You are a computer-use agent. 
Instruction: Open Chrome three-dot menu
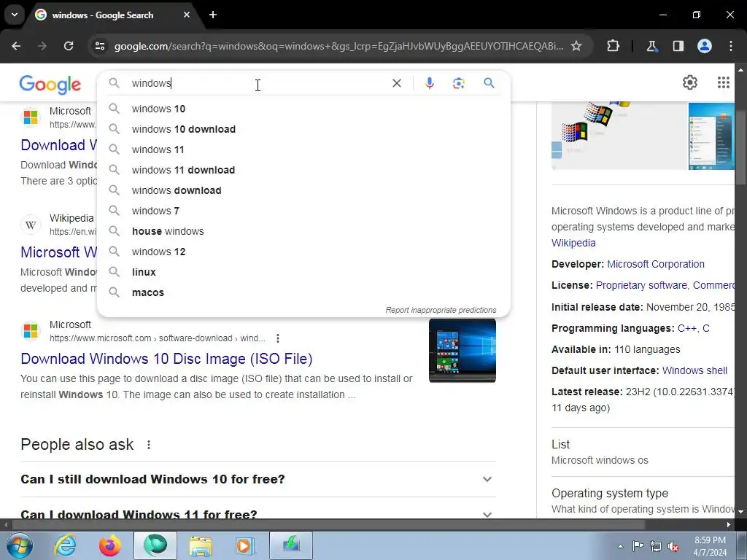coord(731,46)
